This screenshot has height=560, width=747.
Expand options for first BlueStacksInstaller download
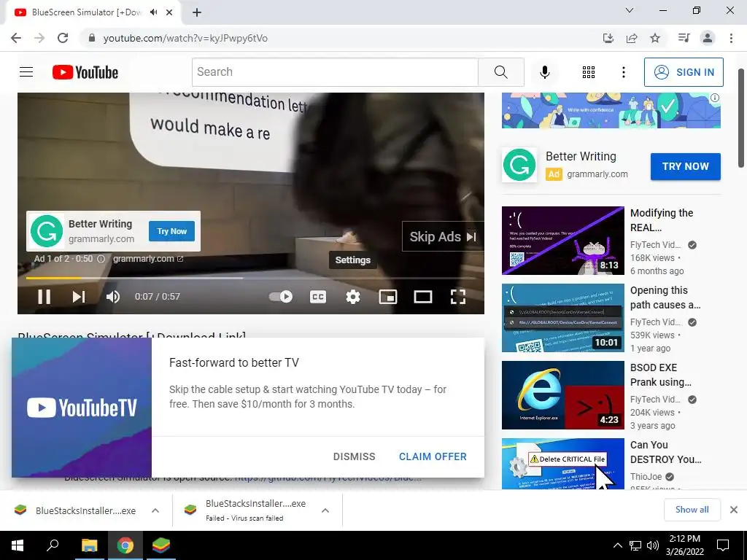tap(155, 510)
